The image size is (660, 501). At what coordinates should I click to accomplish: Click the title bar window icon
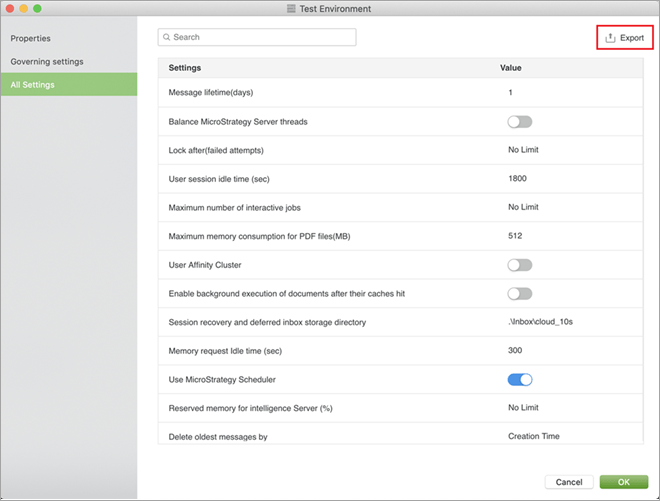[x=291, y=8]
